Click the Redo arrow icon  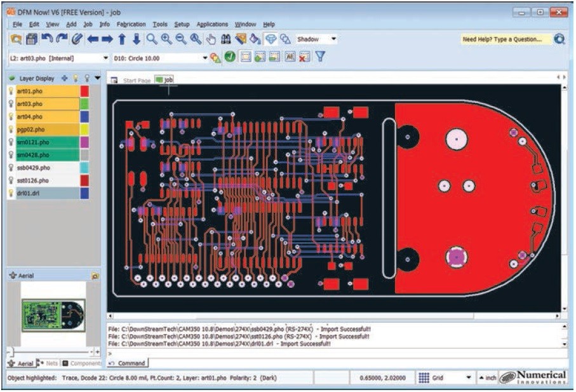point(62,39)
